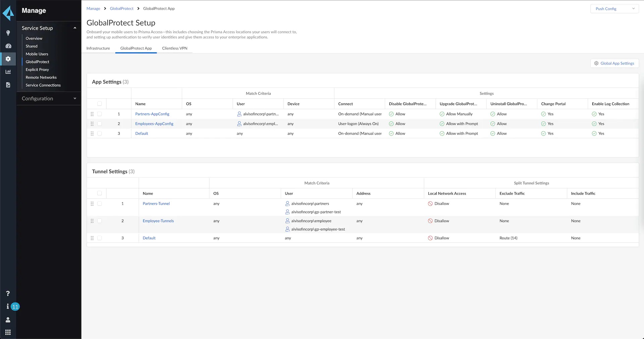
Task: Click Allow Manually check icon in Partners-AppConfig row
Action: [x=442, y=114]
